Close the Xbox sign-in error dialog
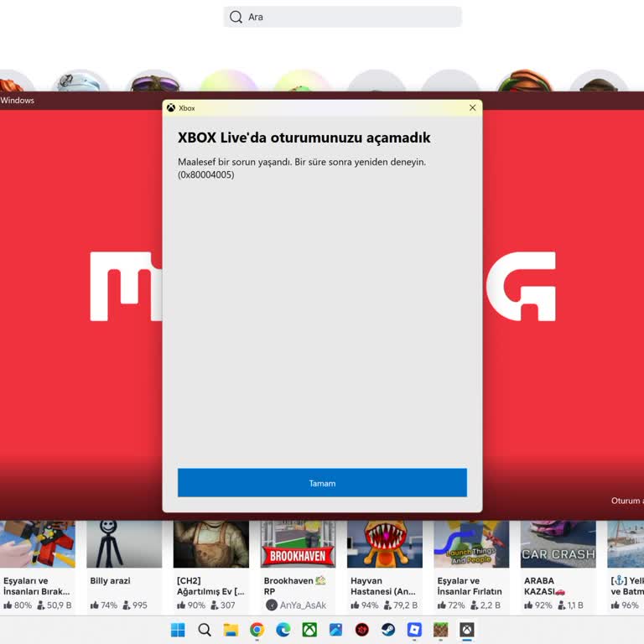The width and height of the screenshot is (644, 644). 472,107
